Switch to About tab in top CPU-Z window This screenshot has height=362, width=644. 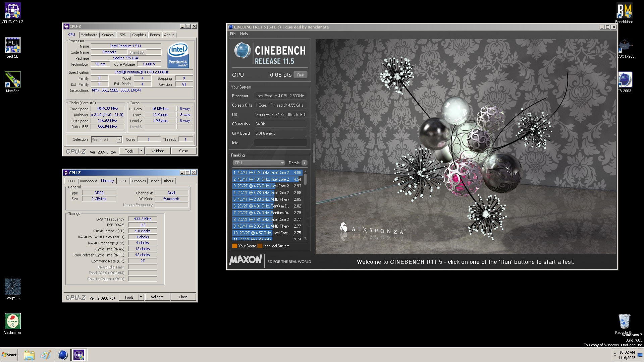(169, 35)
